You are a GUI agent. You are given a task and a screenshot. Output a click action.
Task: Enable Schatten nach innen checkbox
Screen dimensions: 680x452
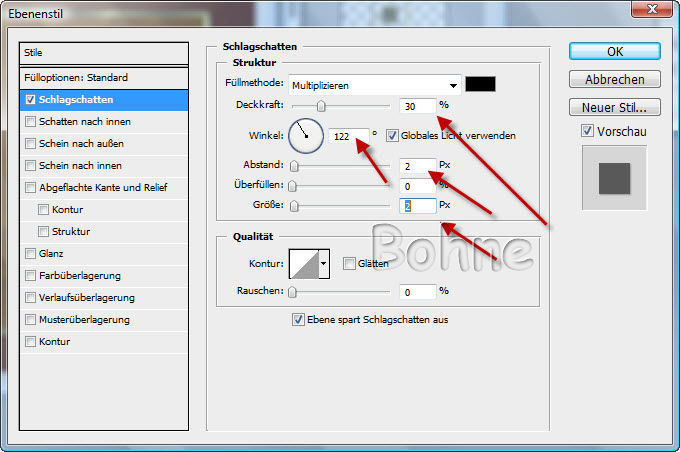31,122
